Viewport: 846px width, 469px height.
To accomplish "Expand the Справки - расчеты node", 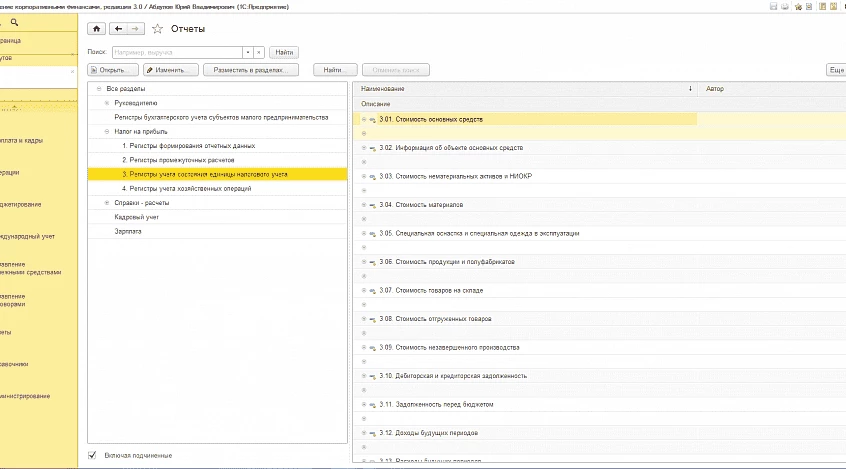I will coord(107,202).
